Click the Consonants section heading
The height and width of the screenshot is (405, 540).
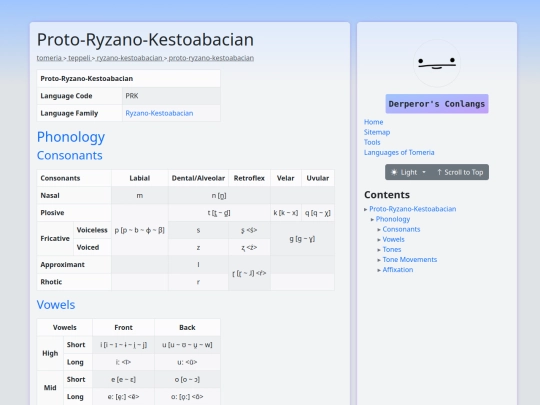click(70, 155)
